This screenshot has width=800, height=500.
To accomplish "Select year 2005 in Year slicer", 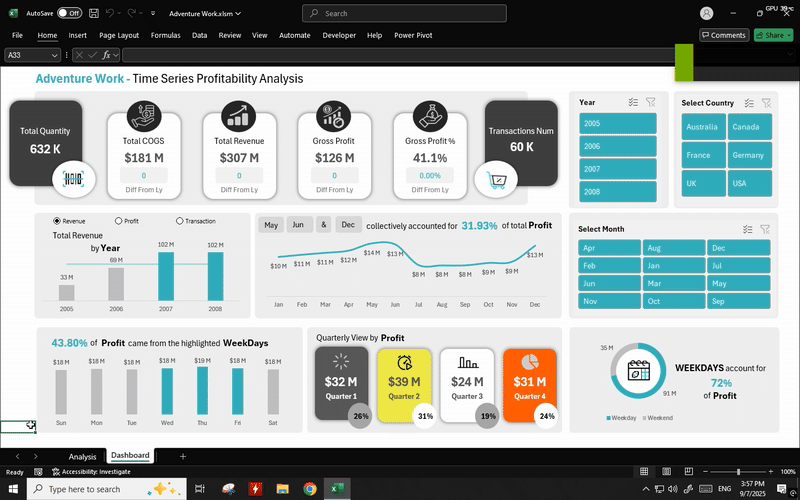I will (x=618, y=123).
